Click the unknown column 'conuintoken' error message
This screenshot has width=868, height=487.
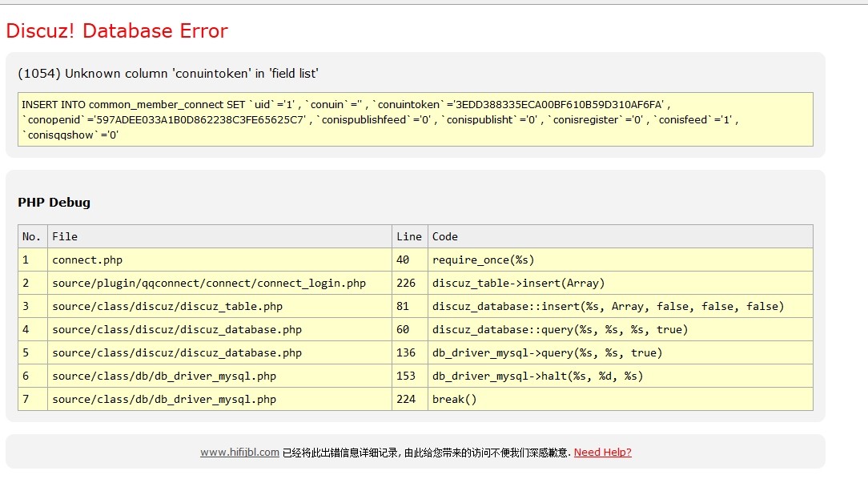pos(168,74)
